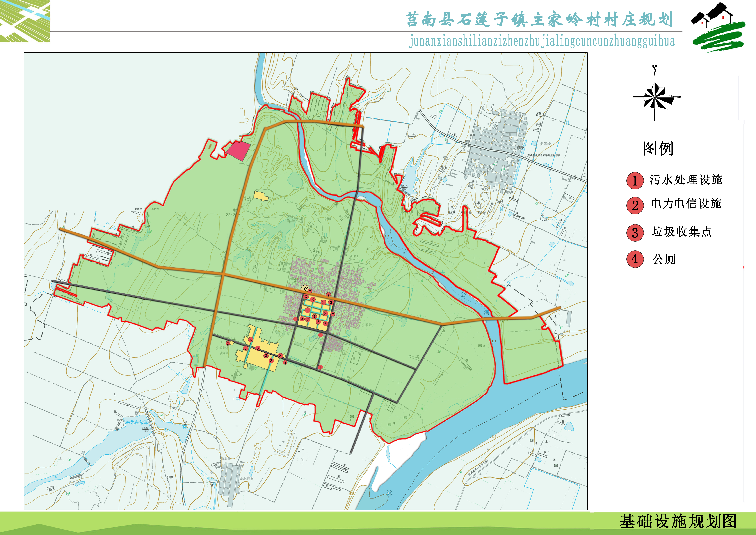This screenshot has width=756, height=535.
Task: Click the 西北庄水库 reservoir label
Action: point(137,422)
